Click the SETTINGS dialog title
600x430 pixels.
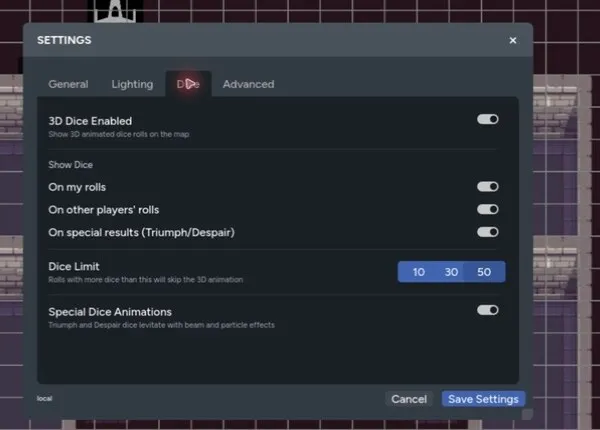pos(64,40)
